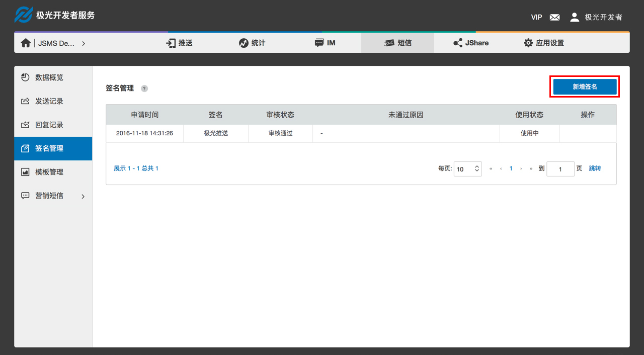Click the 操作 column header
The image size is (644, 355).
tap(588, 115)
